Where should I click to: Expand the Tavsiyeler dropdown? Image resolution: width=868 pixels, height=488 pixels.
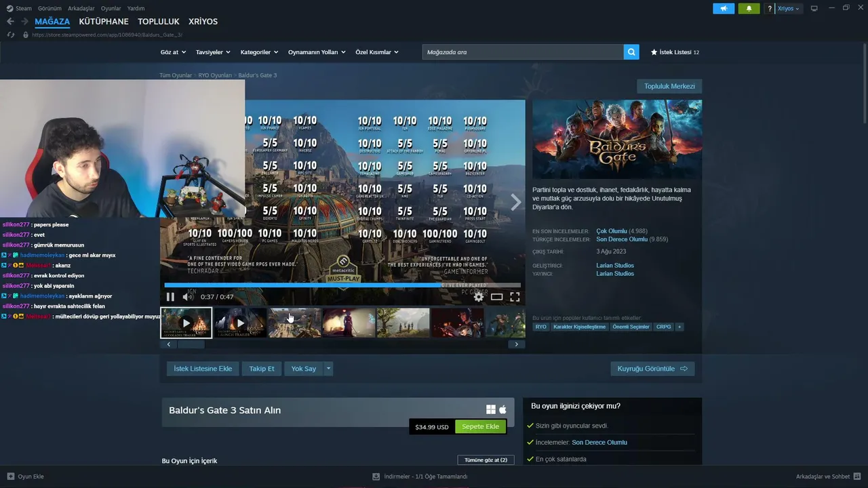pyautogui.click(x=213, y=52)
